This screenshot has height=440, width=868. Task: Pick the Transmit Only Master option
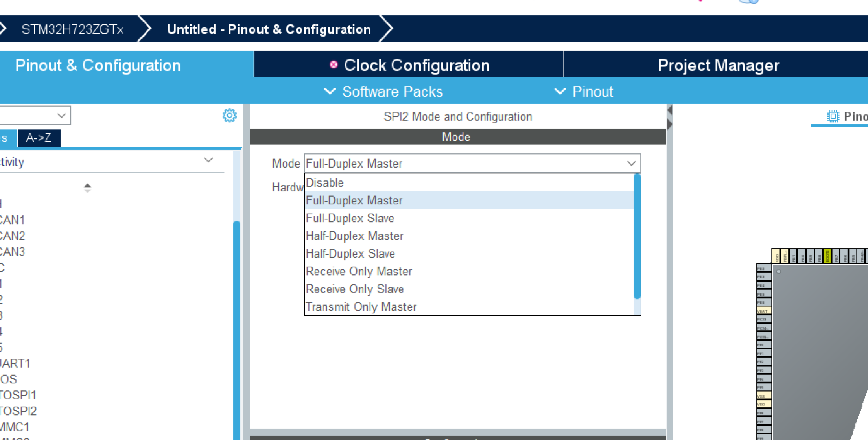(x=361, y=307)
